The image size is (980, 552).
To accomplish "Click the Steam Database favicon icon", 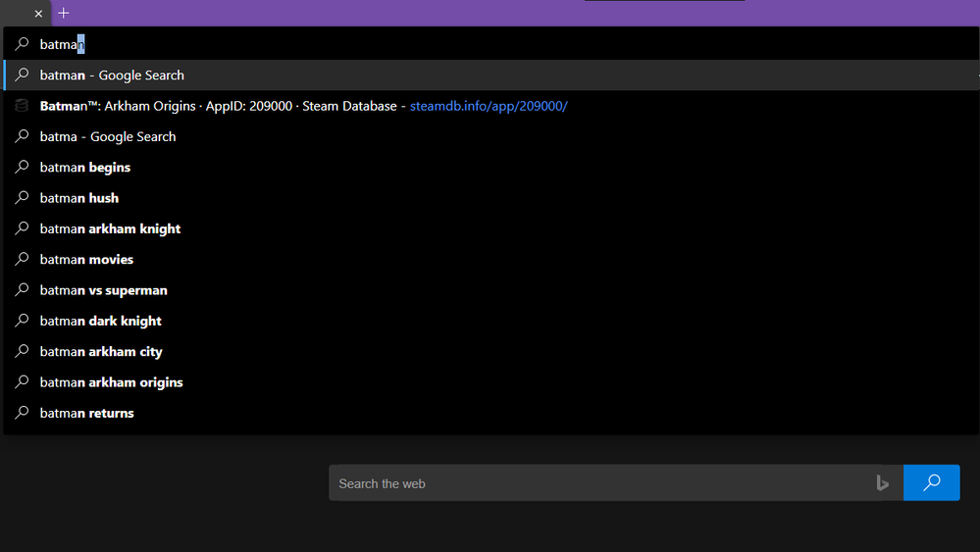I will (x=22, y=106).
